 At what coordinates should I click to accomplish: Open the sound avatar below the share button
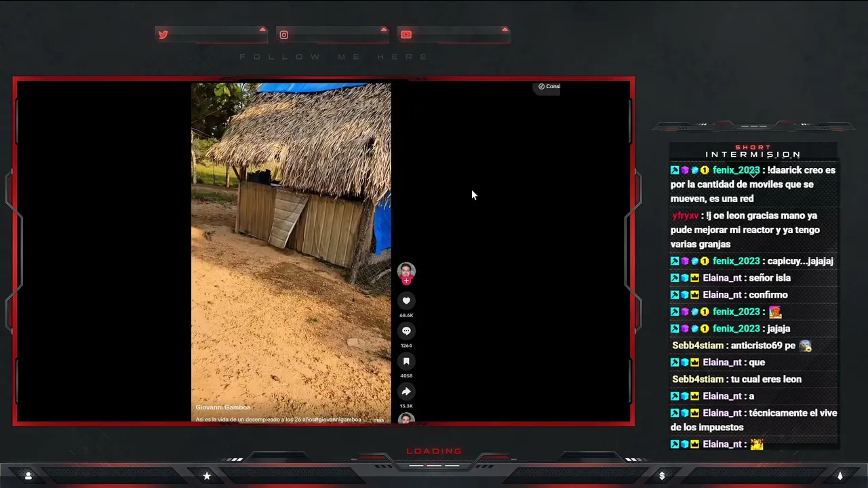pos(406,418)
